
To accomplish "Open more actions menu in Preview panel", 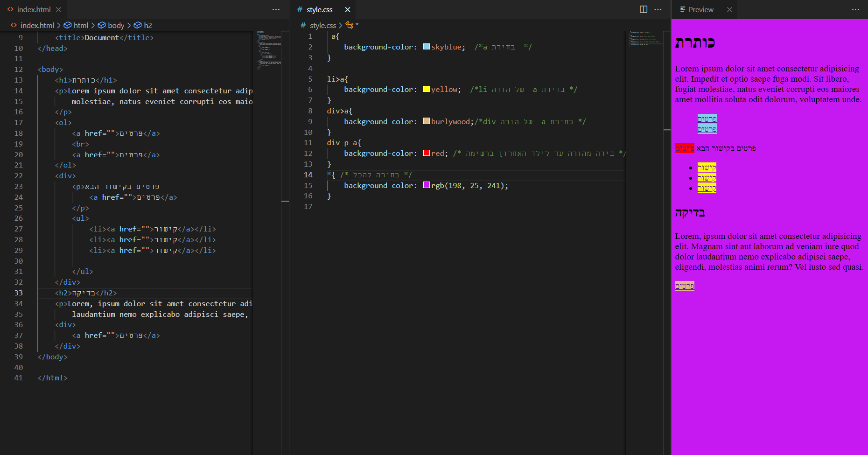I will tap(855, 9).
